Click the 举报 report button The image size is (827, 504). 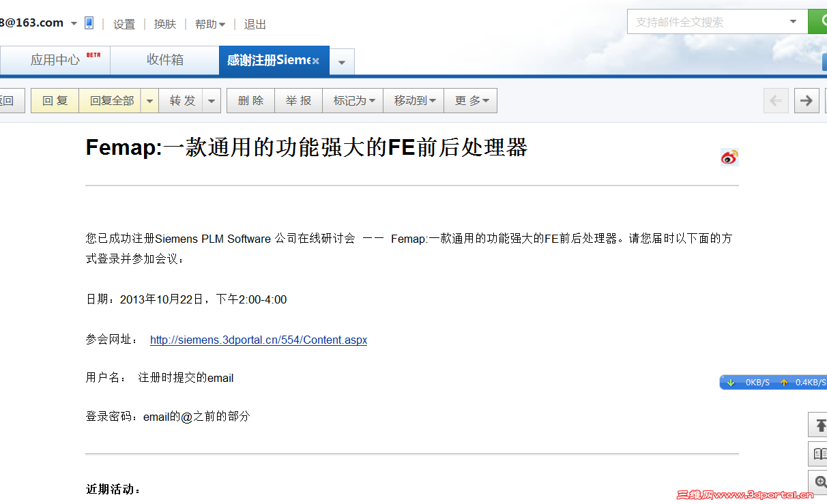pos(298,101)
